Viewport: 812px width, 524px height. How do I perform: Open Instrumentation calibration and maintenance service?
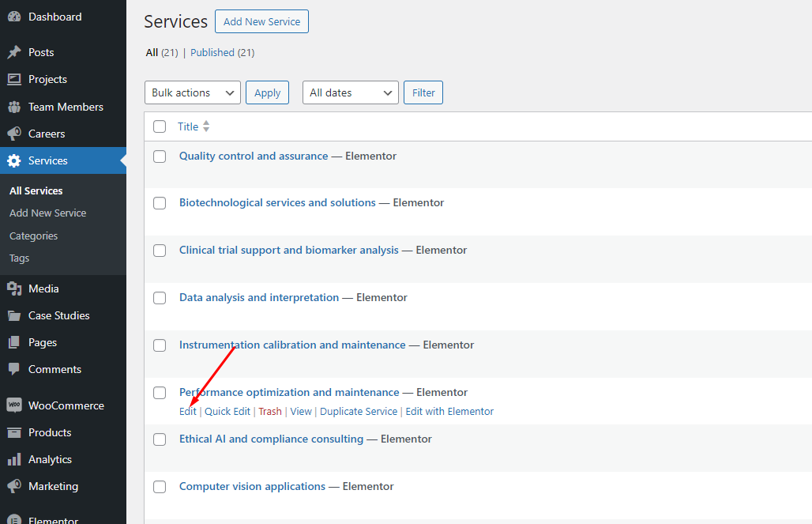(x=292, y=345)
